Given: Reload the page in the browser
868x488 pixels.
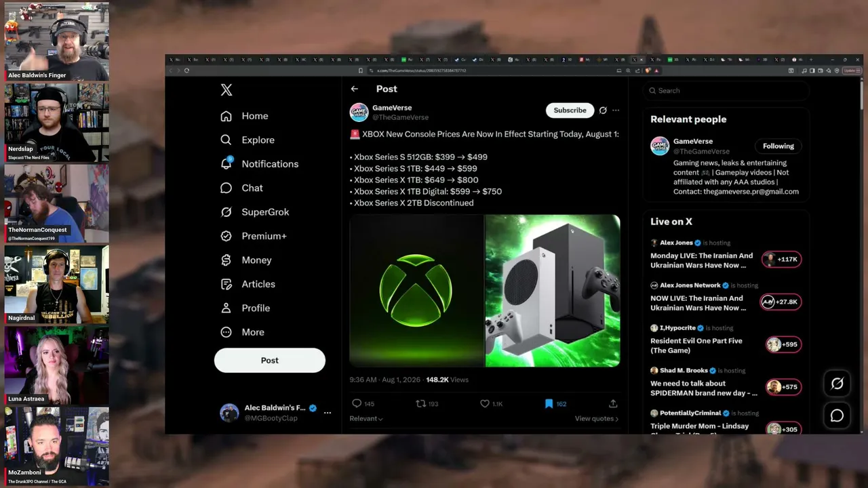Looking at the screenshot, I should point(186,70).
